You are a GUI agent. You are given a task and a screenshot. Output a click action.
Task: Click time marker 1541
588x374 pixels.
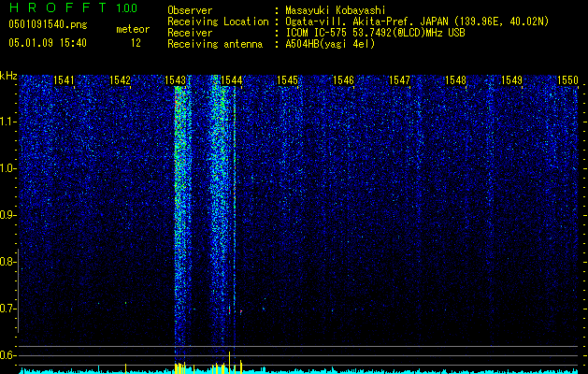click(x=64, y=79)
